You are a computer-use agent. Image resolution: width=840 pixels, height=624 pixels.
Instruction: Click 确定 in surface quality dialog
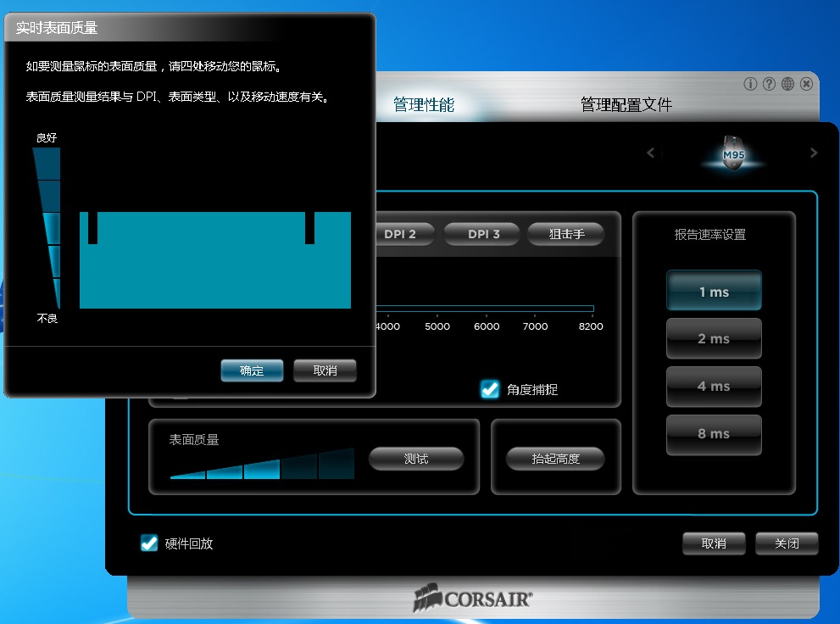pyautogui.click(x=252, y=370)
